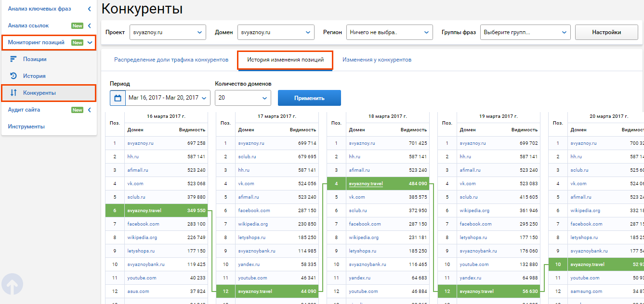644x304 pixels.
Task: Click Видимость header in 17 марта column
Action: pos(303,130)
